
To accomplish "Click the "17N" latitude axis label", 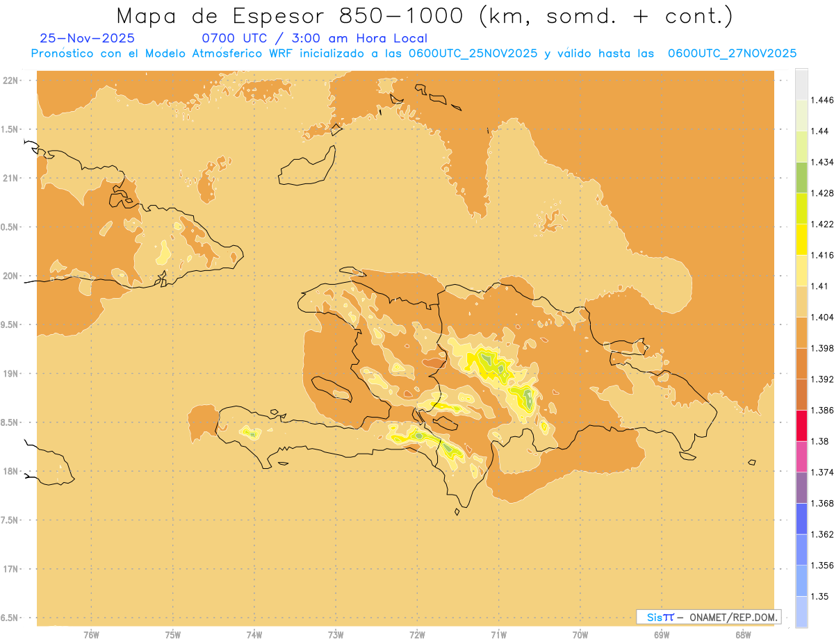I will tap(10, 569).
